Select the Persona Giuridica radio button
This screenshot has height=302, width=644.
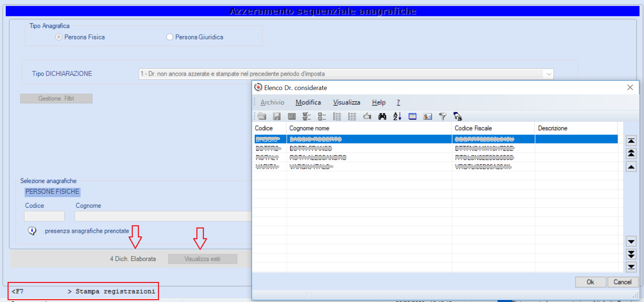pos(170,37)
